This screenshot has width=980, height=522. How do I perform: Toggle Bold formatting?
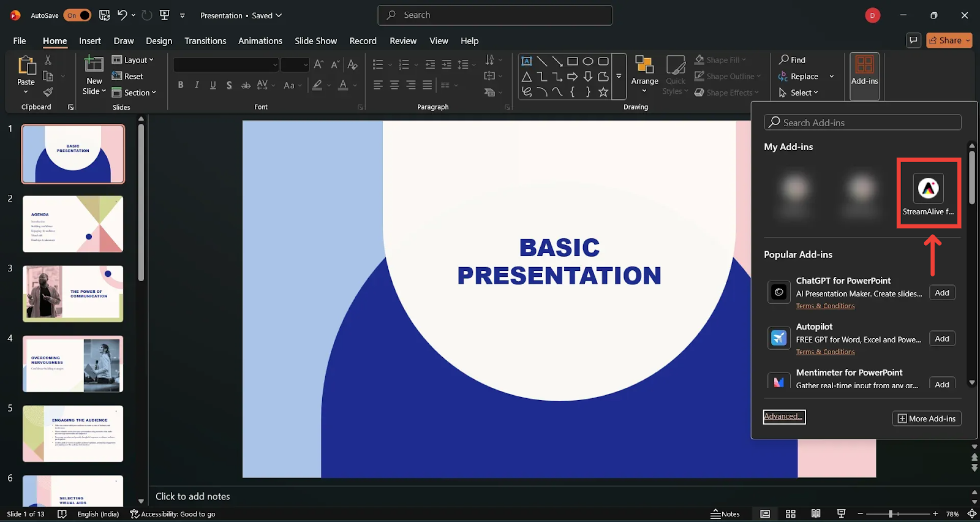click(181, 85)
